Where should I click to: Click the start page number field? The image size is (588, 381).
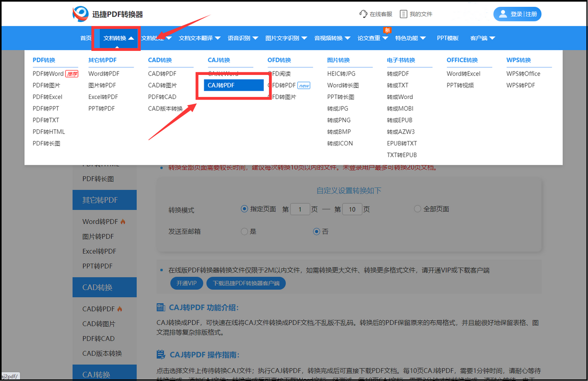300,209
